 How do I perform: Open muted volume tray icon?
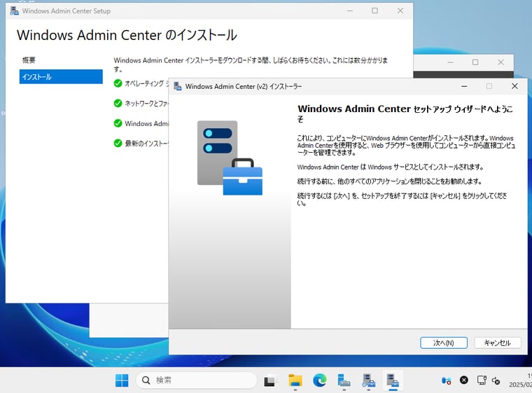click(x=496, y=381)
